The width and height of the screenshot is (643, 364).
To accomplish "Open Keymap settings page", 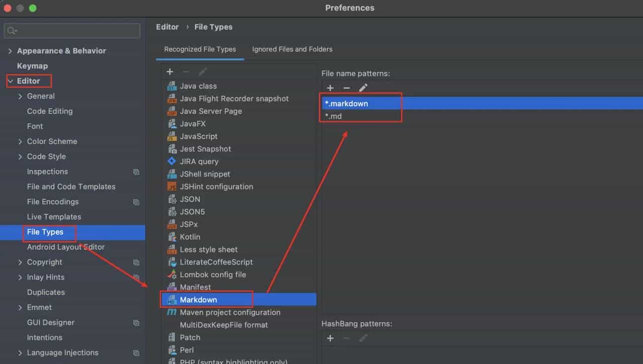I will click(x=32, y=66).
